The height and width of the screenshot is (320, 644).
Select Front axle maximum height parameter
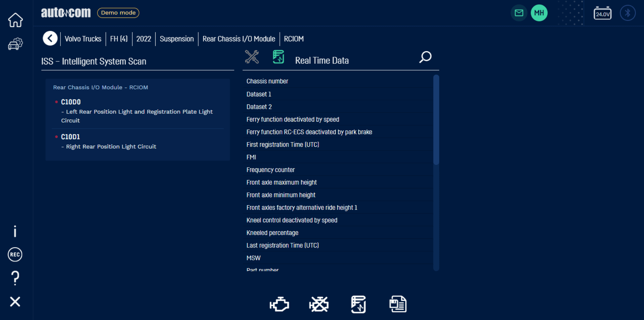point(282,182)
